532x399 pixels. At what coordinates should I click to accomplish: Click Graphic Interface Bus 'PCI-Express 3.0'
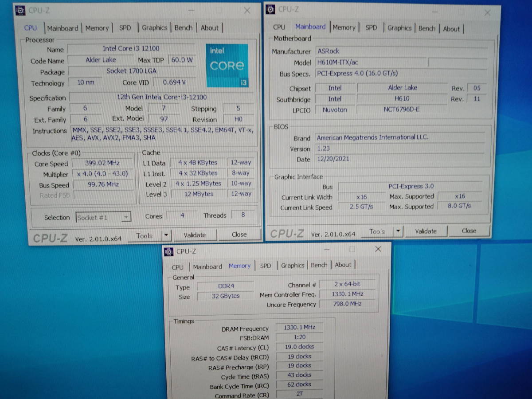[x=411, y=186]
